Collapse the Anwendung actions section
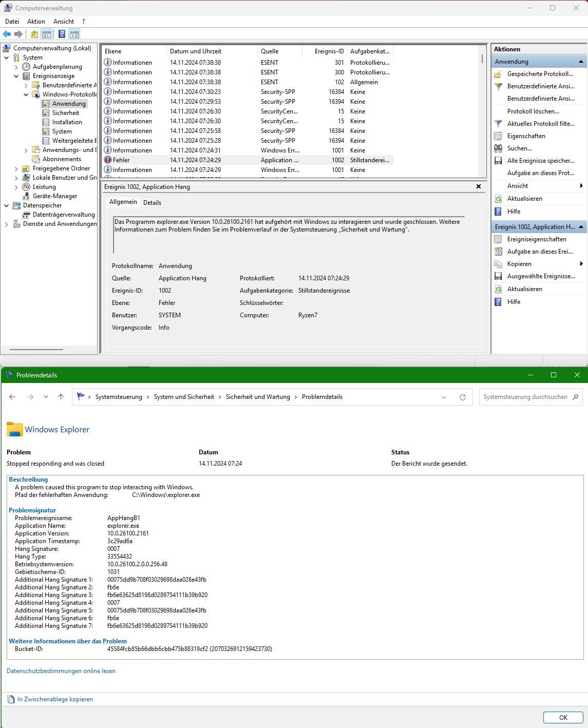588x728 pixels. (581, 62)
